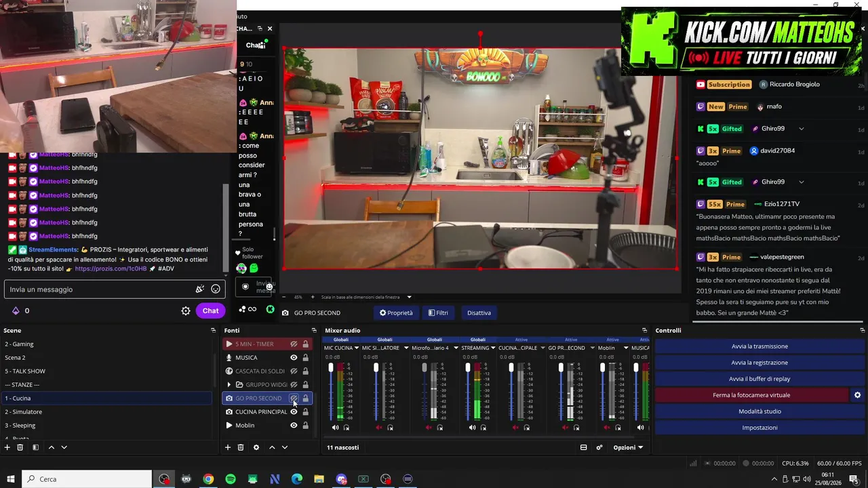Screen dimensions: 868x488
Task: Switch to the 2 - Simulatore scene
Action: (107, 412)
